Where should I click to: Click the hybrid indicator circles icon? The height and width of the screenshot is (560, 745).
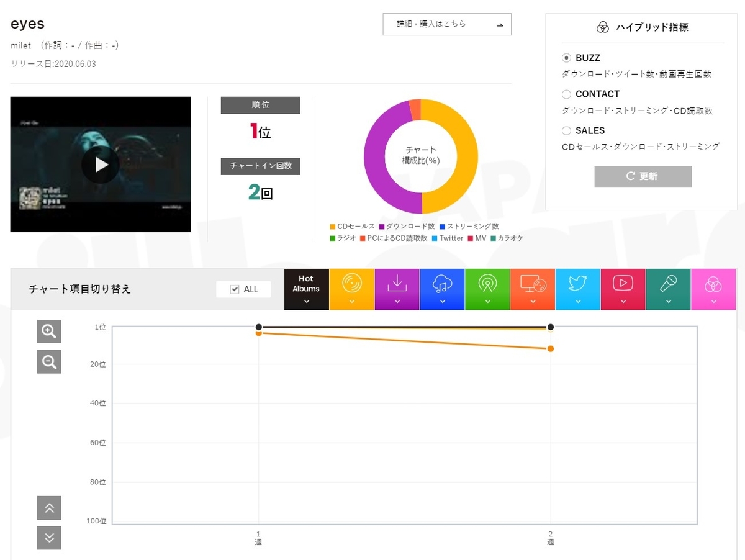click(x=602, y=27)
